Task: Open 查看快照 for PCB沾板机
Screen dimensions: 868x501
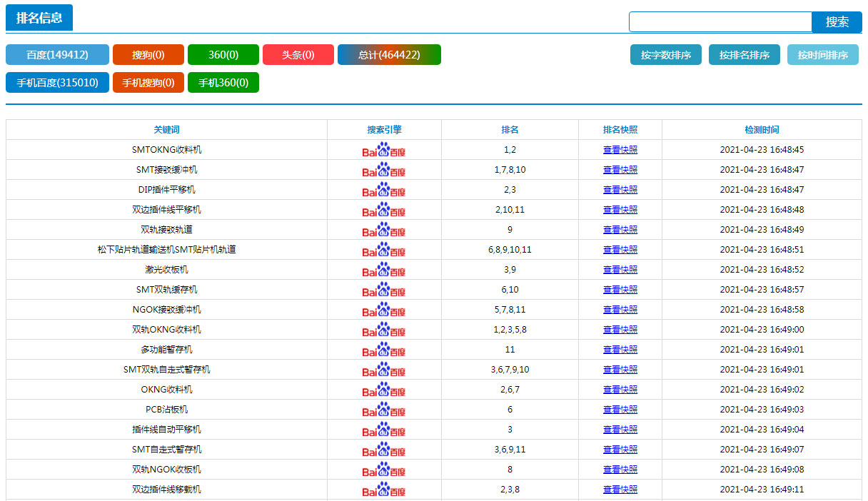Action: click(620, 410)
